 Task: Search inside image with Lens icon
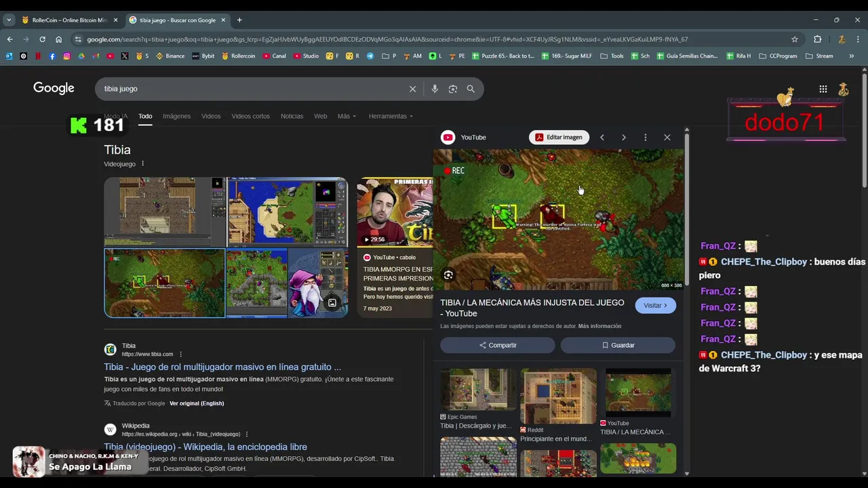point(448,274)
